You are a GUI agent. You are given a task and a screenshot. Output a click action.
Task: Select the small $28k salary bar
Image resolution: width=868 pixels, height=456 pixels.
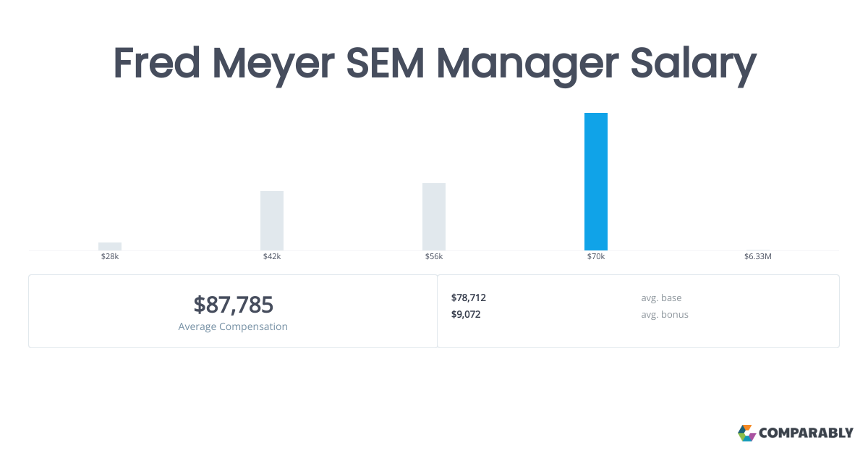[110, 246]
